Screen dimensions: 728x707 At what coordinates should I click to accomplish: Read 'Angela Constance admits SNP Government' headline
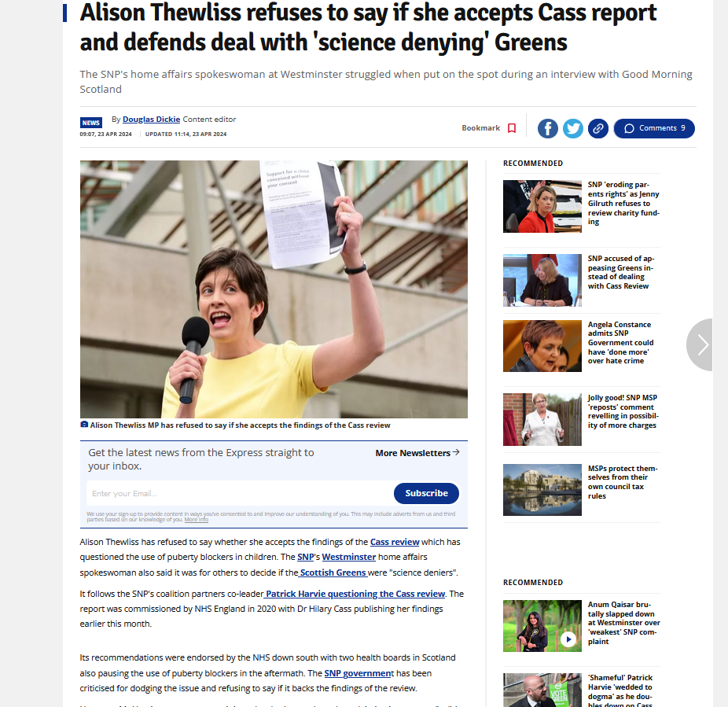(621, 343)
